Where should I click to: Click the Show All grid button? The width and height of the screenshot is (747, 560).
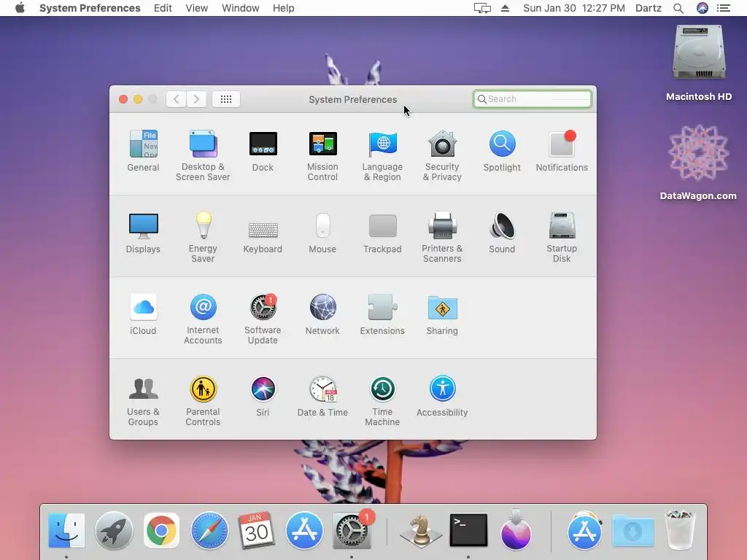click(x=226, y=99)
